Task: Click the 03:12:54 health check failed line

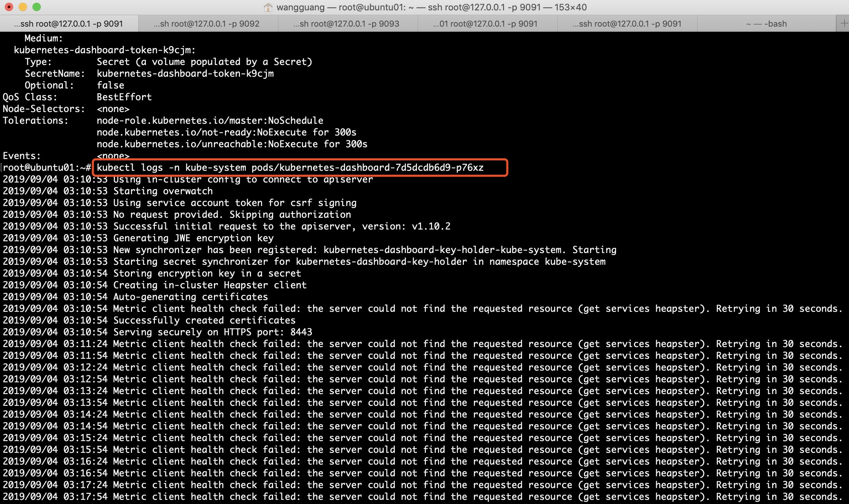Action: coord(423,379)
